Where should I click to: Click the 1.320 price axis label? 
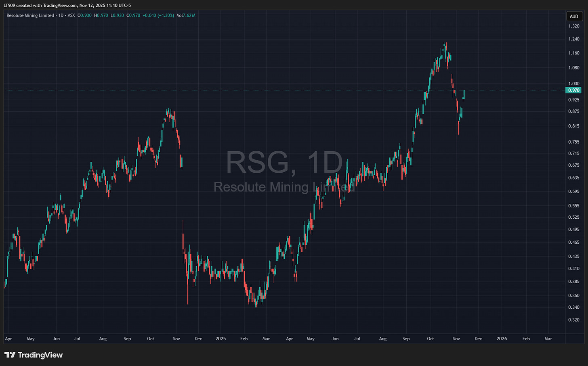[574, 26]
